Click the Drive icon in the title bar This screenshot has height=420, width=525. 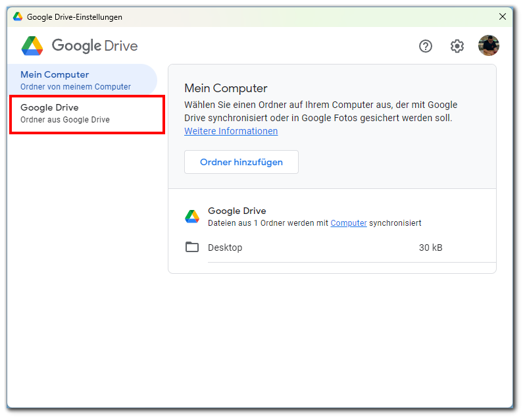pyautogui.click(x=17, y=16)
